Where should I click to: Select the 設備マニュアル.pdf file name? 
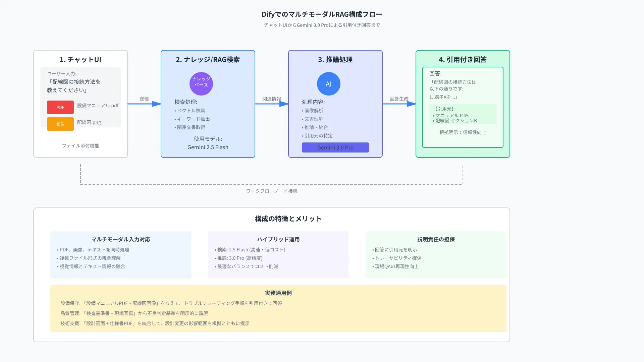click(98, 106)
